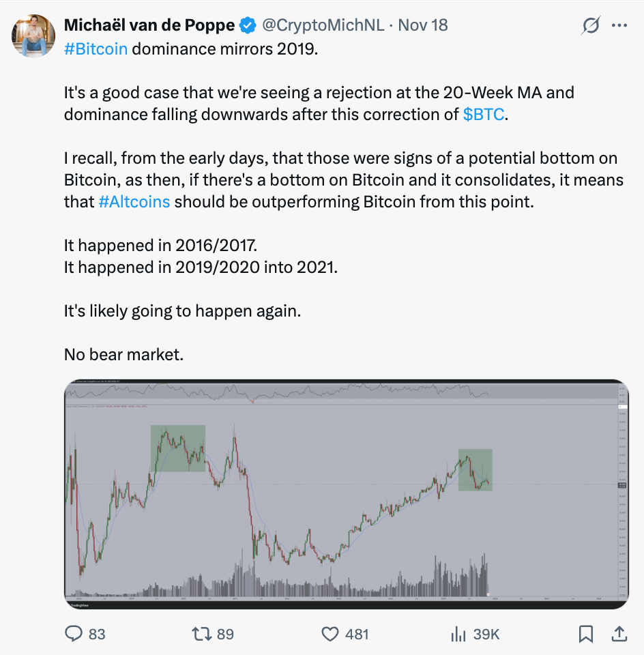The width and height of the screenshot is (644, 655).
Task: Repost the tweet using the retweet icon
Action: pos(199,634)
